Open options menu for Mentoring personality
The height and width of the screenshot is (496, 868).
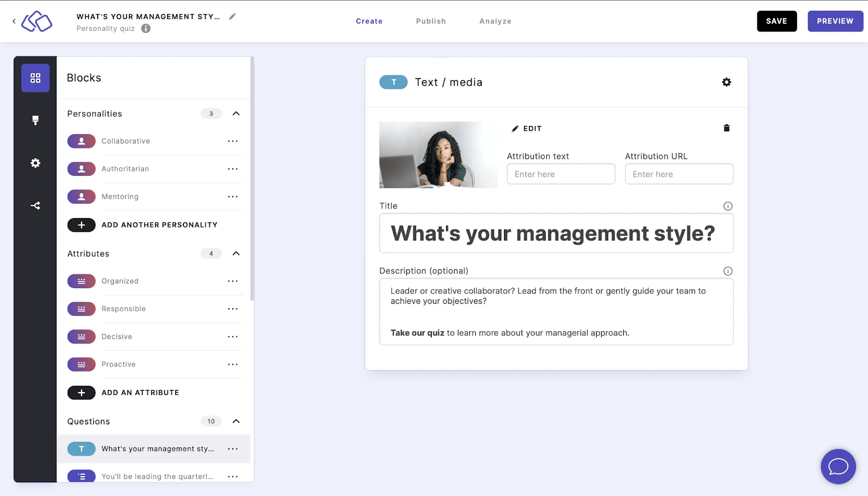point(233,196)
